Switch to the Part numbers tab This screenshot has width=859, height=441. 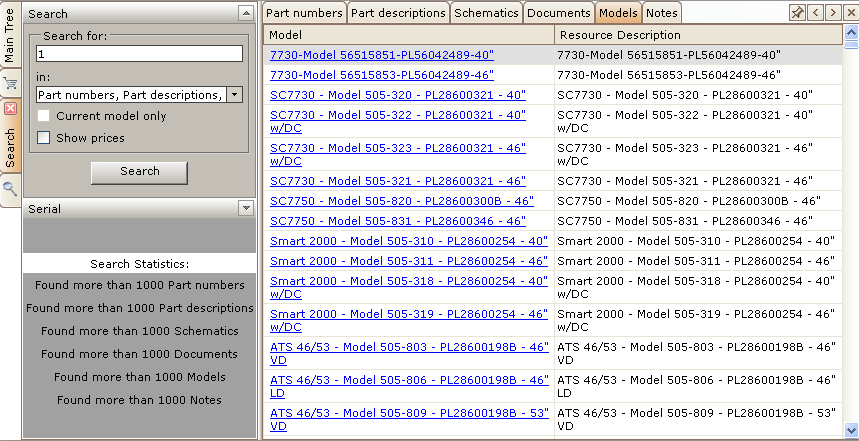point(304,13)
